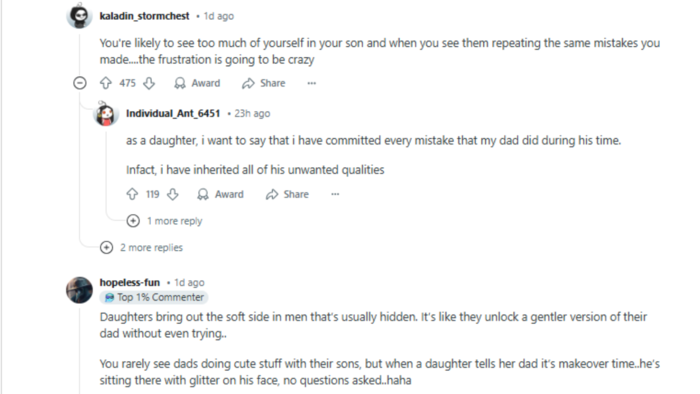700x394 pixels.
Task: Open more options menu on Individual_Ant_6451's reply
Action: [x=335, y=194]
